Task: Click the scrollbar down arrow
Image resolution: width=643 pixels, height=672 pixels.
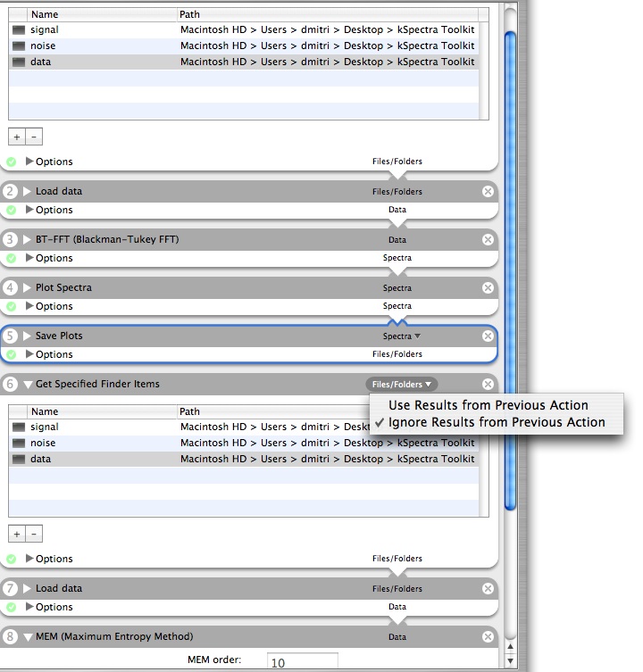Action: click(x=510, y=660)
